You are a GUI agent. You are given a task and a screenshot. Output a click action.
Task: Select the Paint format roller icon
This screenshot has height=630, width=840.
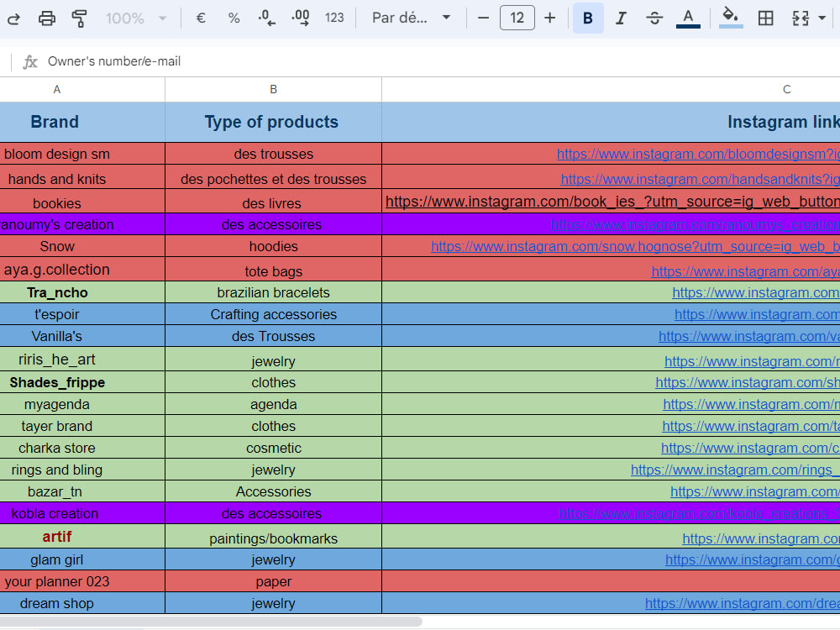point(79,18)
